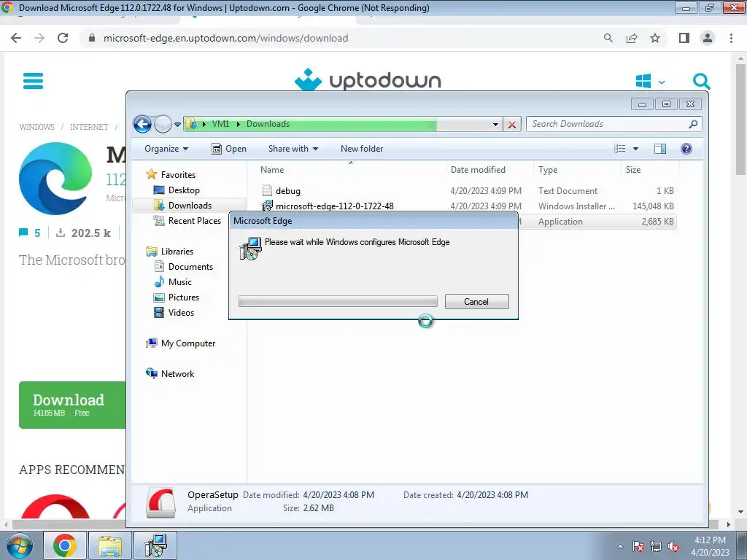Click the Uptodown logo

[368, 80]
